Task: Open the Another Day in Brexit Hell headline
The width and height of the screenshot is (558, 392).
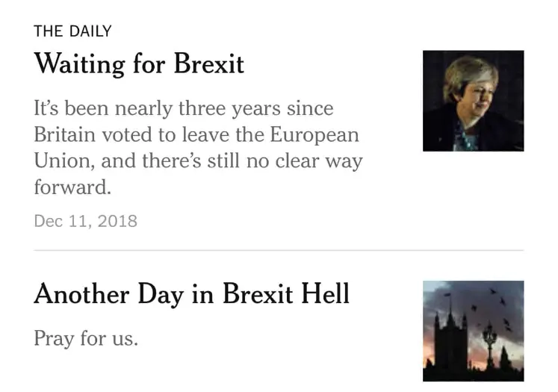Action: coord(191,294)
